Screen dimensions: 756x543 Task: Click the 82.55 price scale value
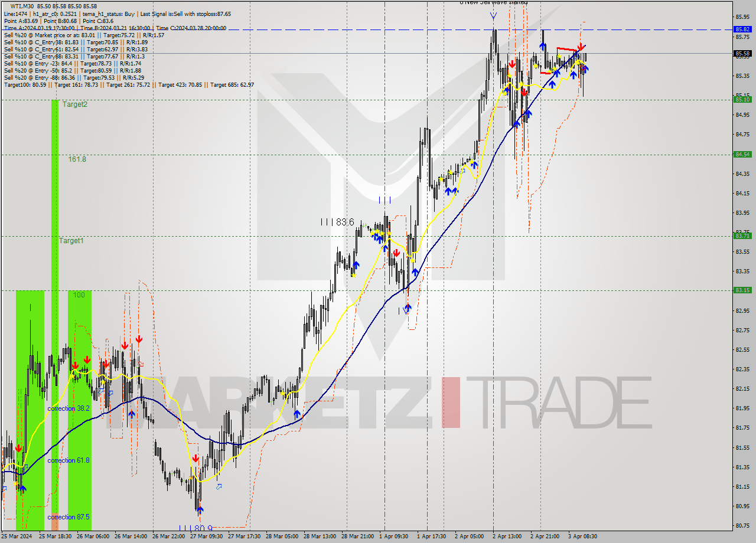(x=742, y=349)
